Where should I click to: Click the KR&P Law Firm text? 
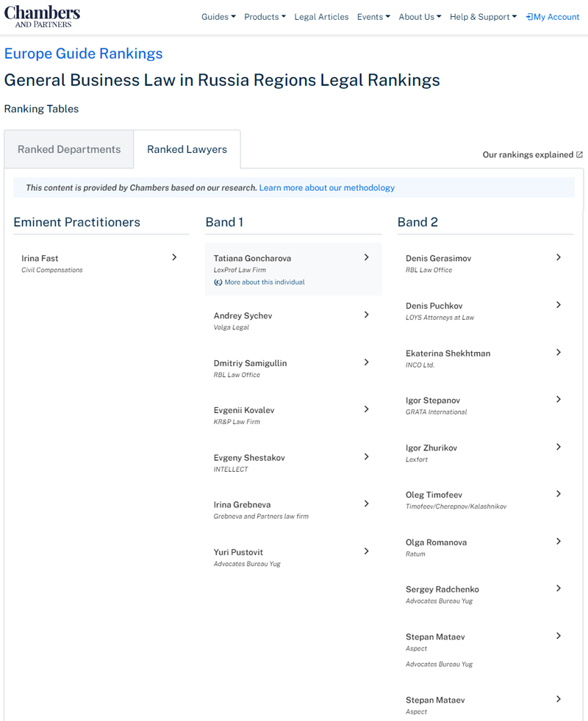(237, 422)
